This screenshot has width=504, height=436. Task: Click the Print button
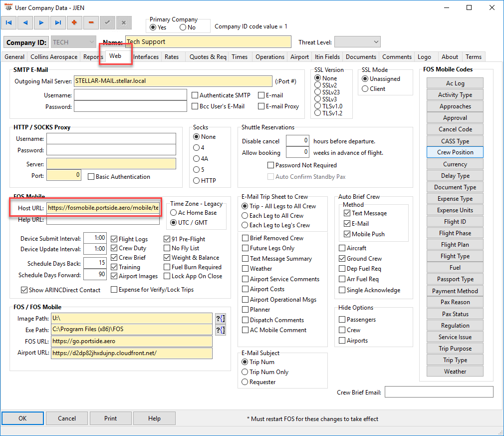(x=111, y=419)
